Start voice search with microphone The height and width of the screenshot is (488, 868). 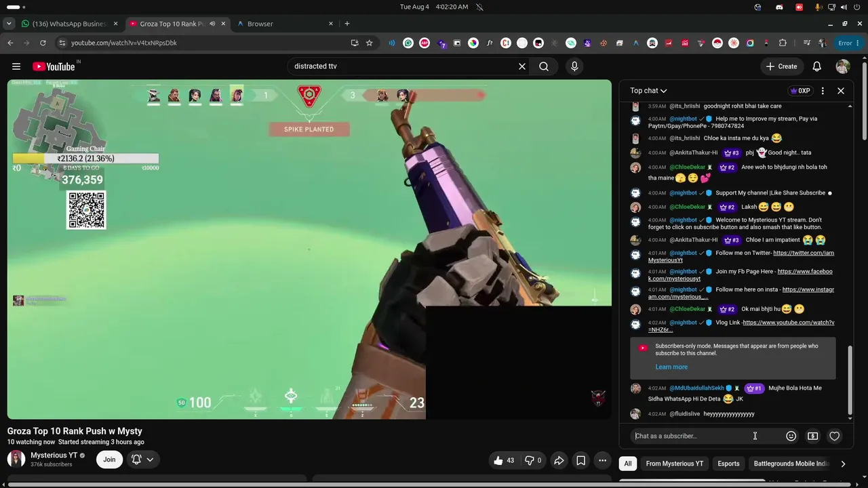574,66
